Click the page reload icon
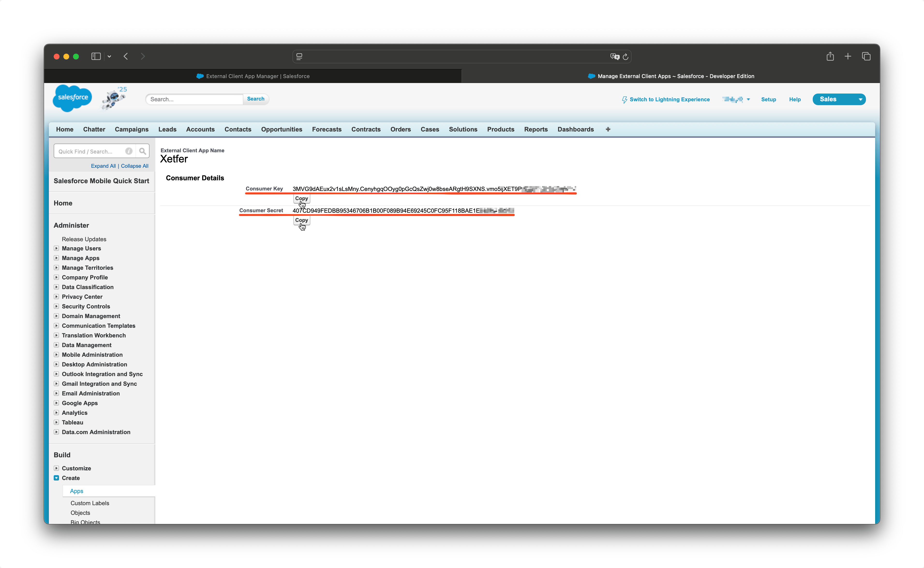 [x=626, y=57]
